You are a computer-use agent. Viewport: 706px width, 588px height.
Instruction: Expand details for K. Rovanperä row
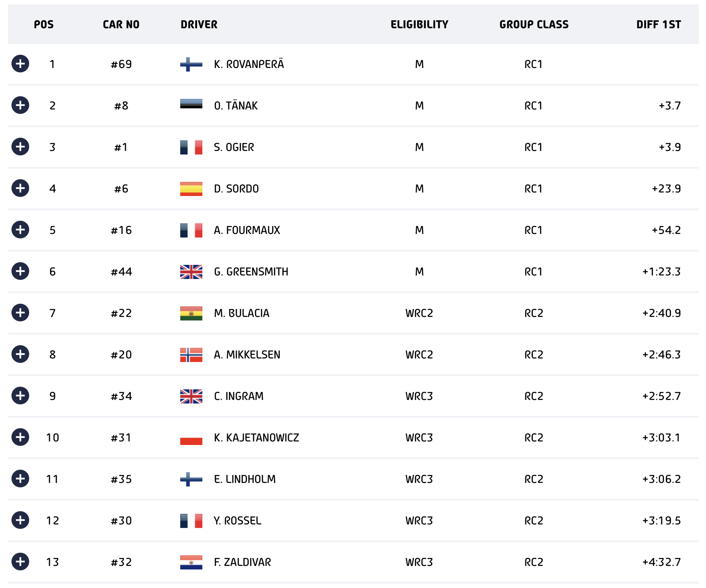(x=20, y=64)
